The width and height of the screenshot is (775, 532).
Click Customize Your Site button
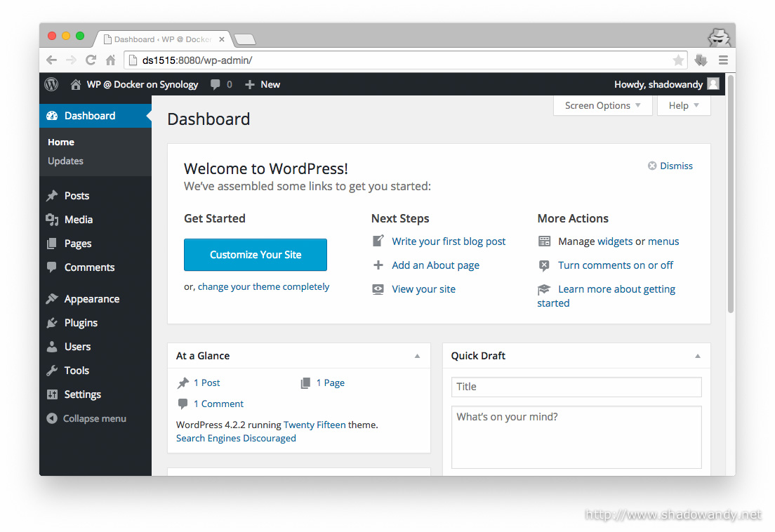256,255
